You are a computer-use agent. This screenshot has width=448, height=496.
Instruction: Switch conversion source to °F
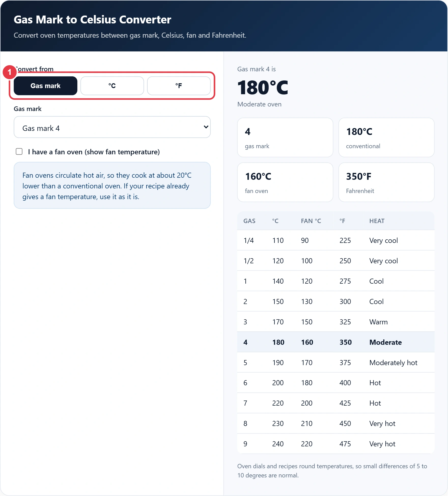click(x=179, y=86)
